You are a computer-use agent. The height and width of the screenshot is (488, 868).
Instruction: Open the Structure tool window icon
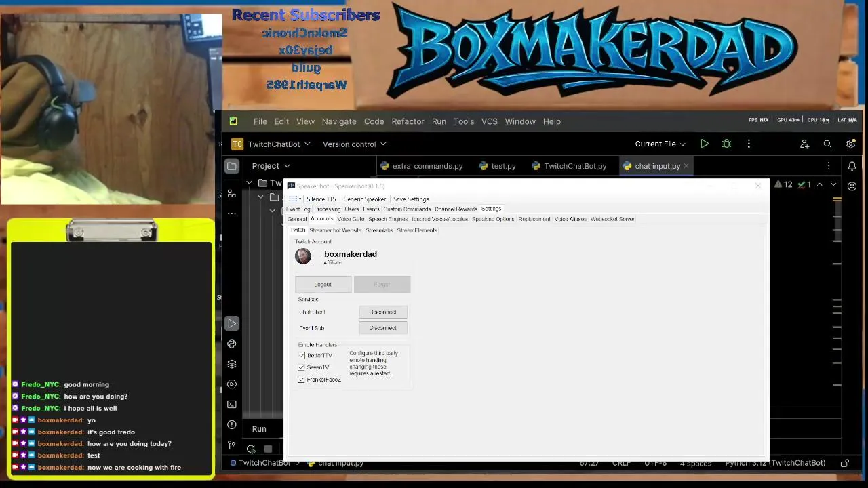coord(232,194)
